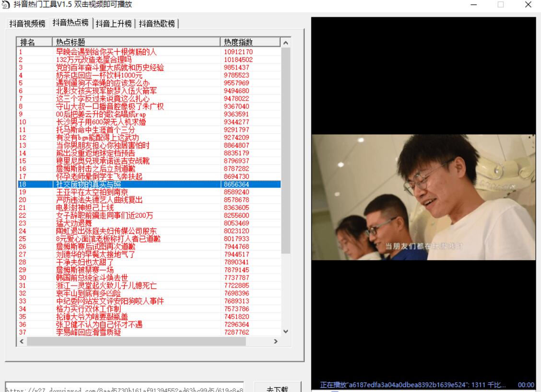Click the scroll down arrow of the list
Image resolution: width=541 pixels, height=392 pixels.
(286, 331)
